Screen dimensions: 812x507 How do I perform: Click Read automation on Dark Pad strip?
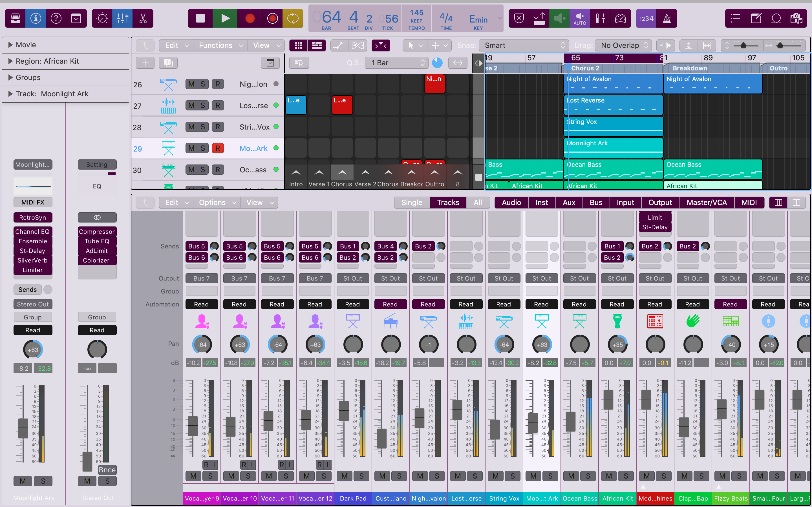pyautogui.click(x=352, y=304)
